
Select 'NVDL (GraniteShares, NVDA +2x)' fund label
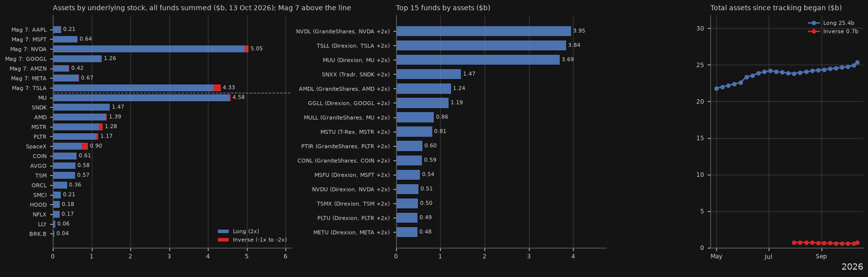[343, 32]
